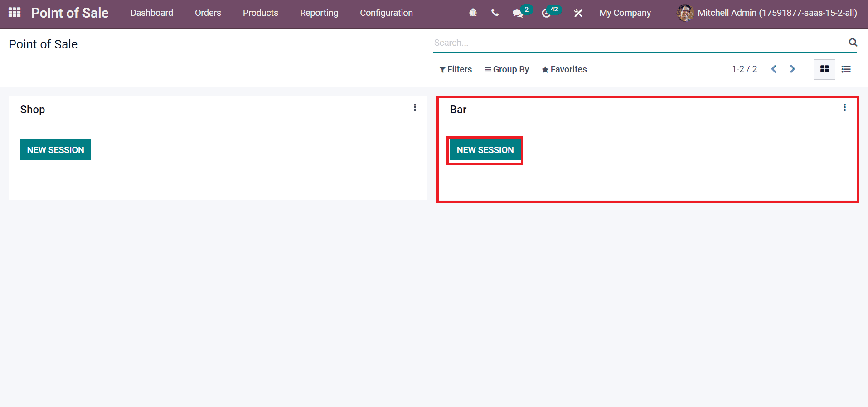
Task: Open My Company switcher
Action: point(625,13)
